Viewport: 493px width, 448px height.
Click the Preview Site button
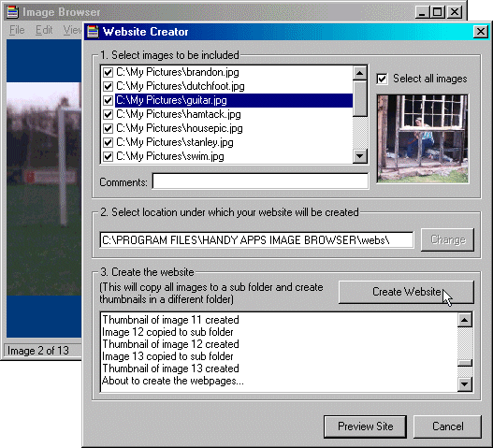(366, 426)
